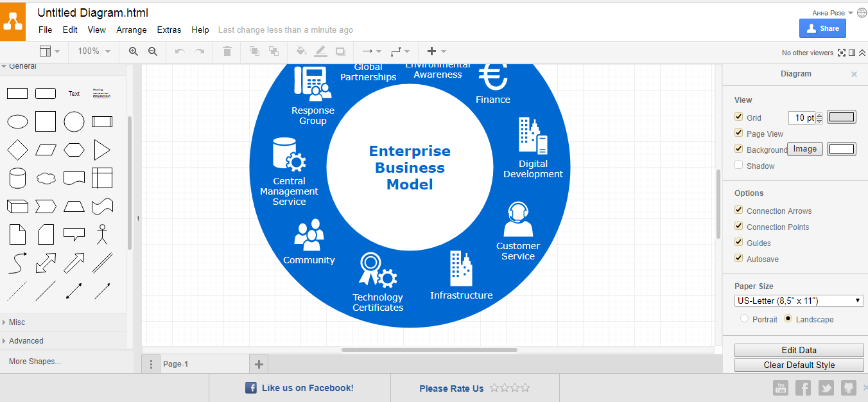This screenshot has height=402, width=868.
Task: Open the Insert plus dropdown
Action: (437, 51)
